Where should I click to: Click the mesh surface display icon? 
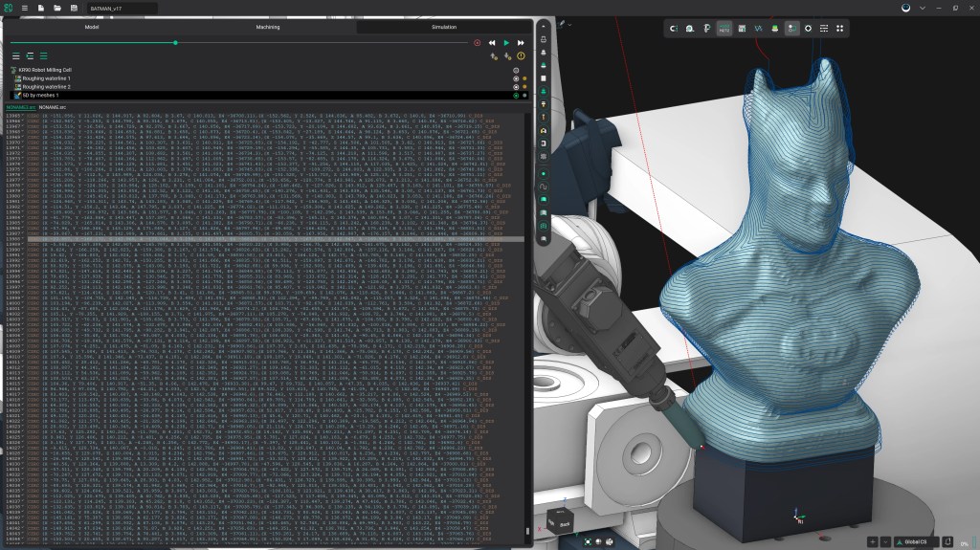click(544, 212)
